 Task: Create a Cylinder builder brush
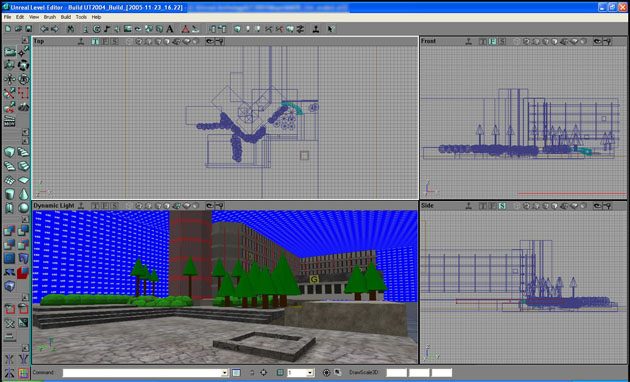10,194
